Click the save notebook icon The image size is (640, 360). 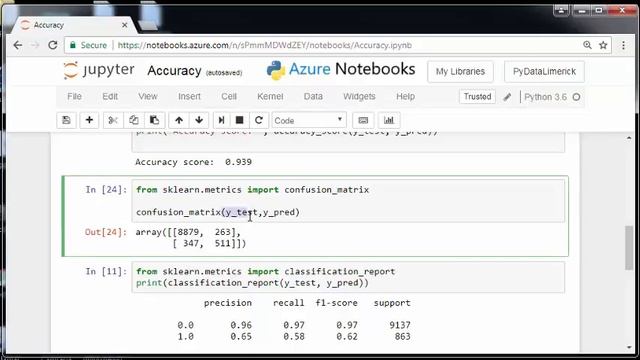coord(66,120)
